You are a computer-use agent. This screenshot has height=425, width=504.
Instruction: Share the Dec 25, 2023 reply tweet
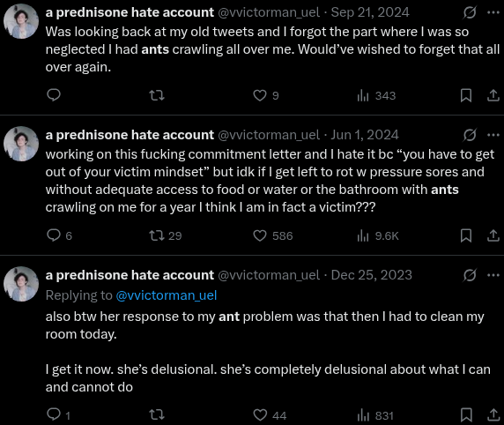pos(493,415)
